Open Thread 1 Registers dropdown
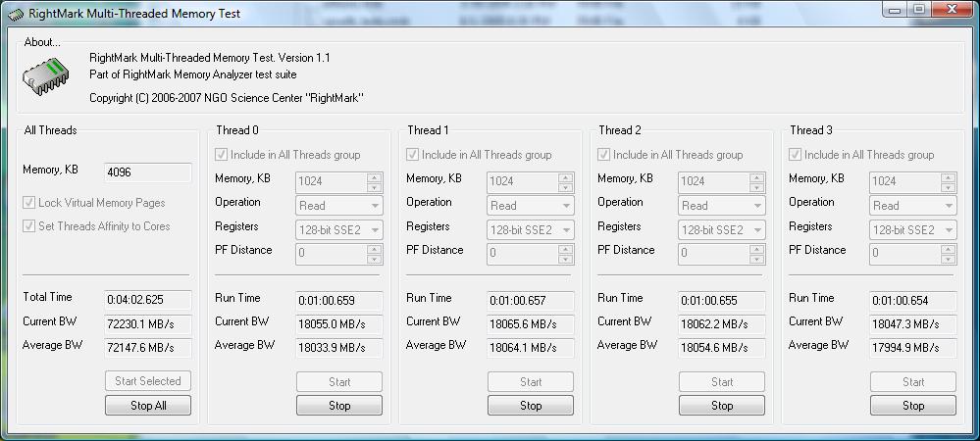980x441 pixels. coord(530,230)
